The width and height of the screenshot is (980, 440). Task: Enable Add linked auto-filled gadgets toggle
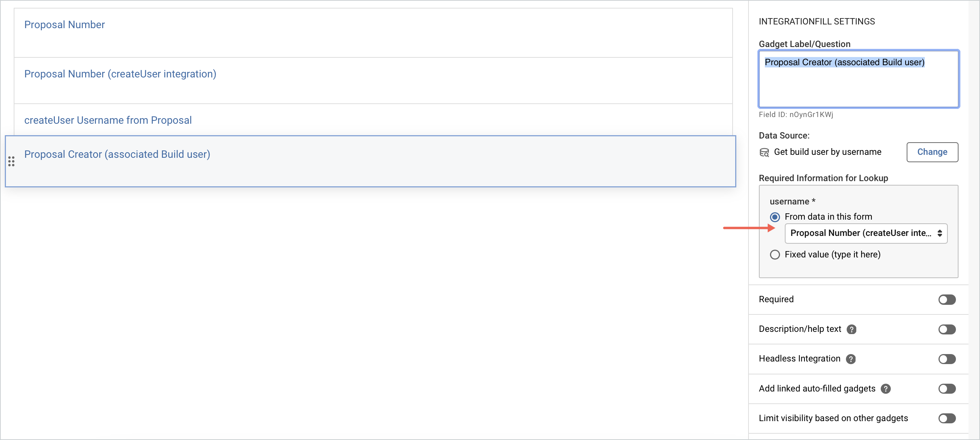pos(947,389)
